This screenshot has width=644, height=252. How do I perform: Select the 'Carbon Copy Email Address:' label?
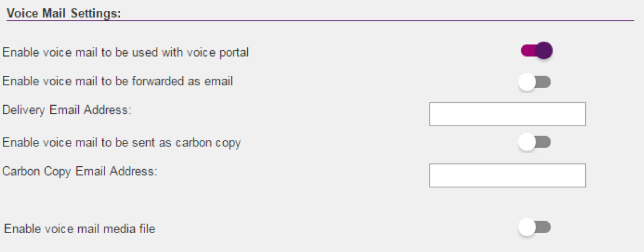[x=79, y=170]
